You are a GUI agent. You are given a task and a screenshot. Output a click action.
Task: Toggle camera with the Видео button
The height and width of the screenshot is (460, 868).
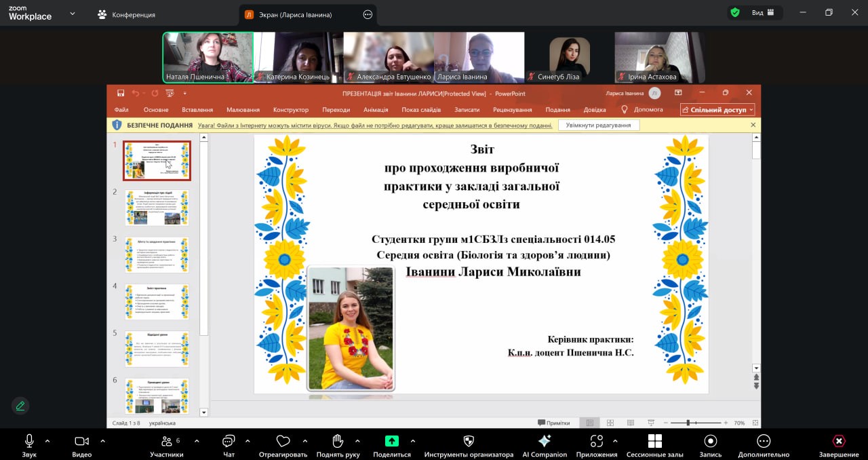(81, 442)
